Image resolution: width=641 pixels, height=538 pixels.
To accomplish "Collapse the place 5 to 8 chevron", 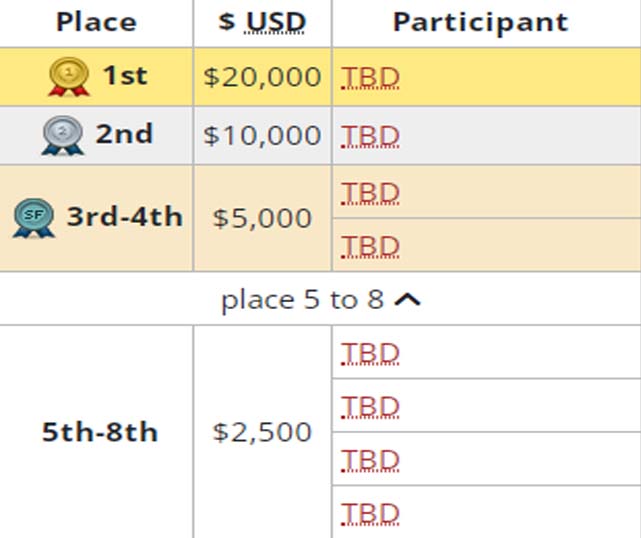I will pyautogui.click(x=407, y=300).
